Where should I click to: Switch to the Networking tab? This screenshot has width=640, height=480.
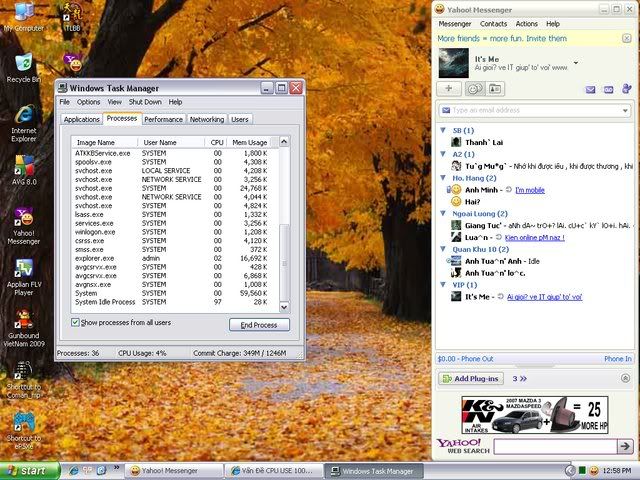tap(207, 119)
